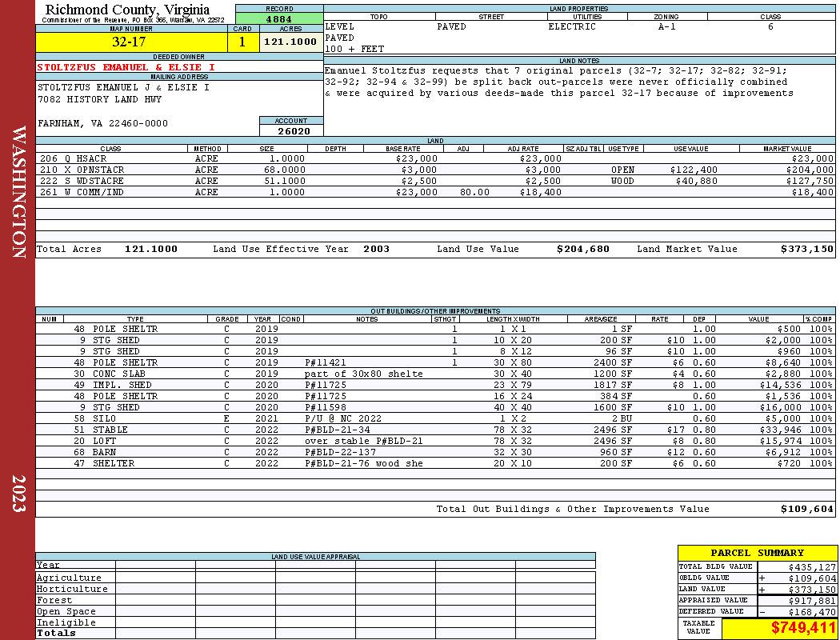This screenshot has height=640, width=840.
Task: Click PARCEL SUMMARY header
Action: coord(757,553)
